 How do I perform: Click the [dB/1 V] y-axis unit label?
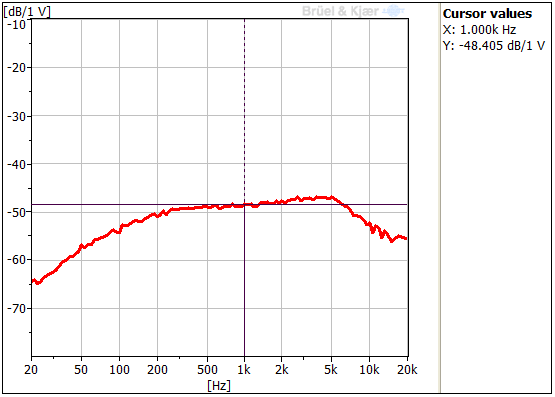pyautogui.click(x=27, y=12)
